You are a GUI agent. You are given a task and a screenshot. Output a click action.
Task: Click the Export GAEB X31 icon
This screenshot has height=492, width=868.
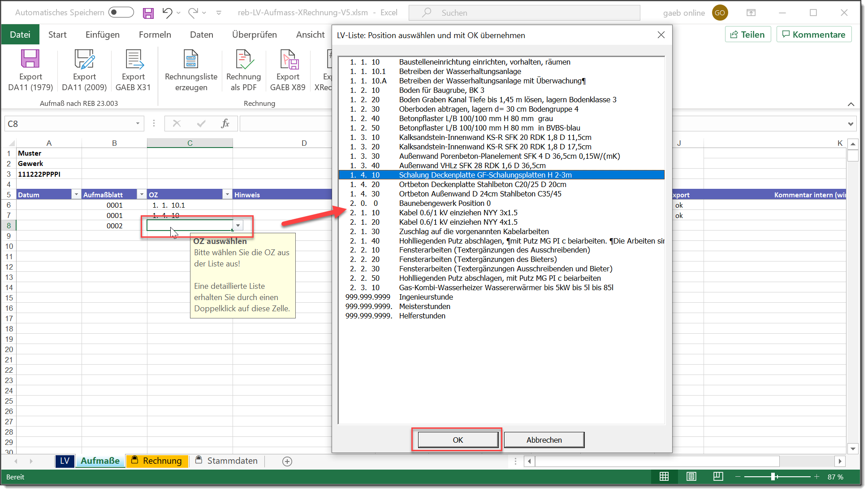click(x=133, y=59)
